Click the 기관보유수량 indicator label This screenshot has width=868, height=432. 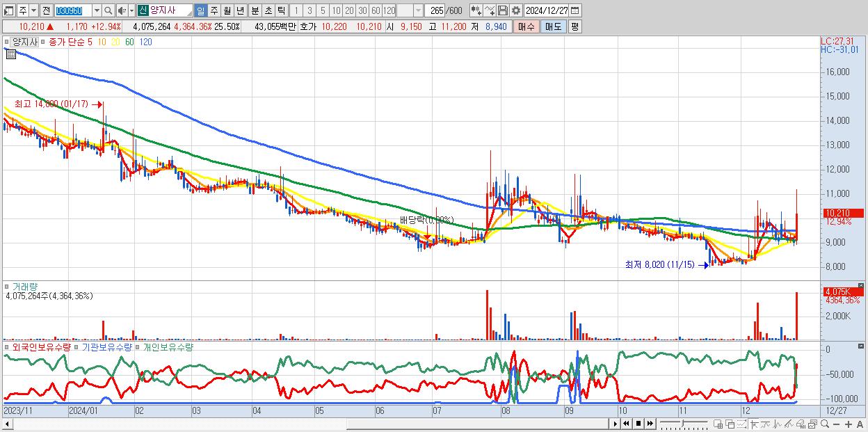click(106, 346)
